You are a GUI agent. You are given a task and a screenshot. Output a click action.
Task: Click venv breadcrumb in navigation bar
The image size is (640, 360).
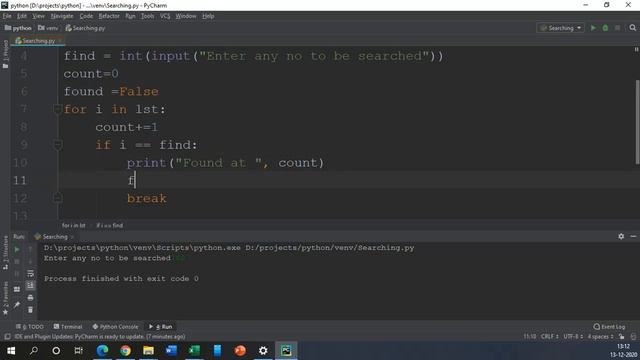pyautogui.click(x=48, y=28)
